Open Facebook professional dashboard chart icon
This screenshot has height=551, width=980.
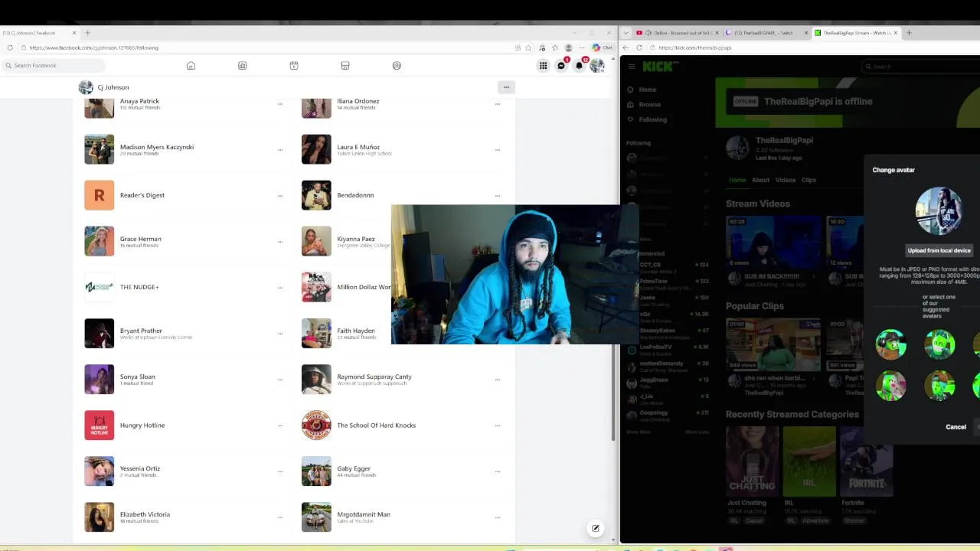[x=242, y=66]
